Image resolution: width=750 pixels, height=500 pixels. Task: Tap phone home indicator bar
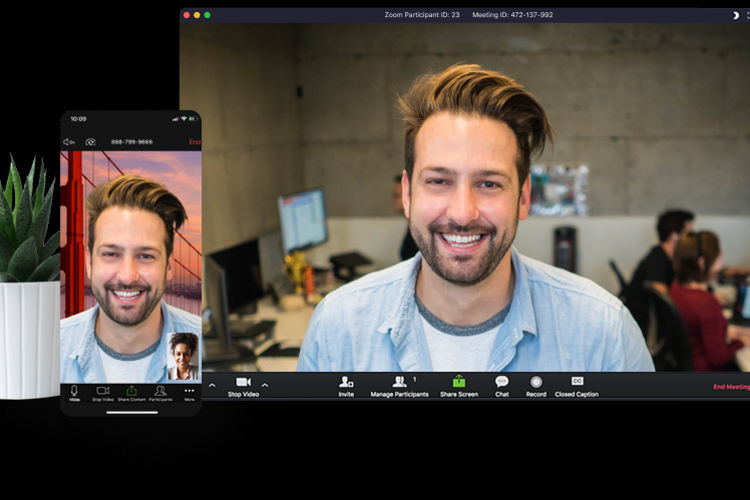point(132,412)
